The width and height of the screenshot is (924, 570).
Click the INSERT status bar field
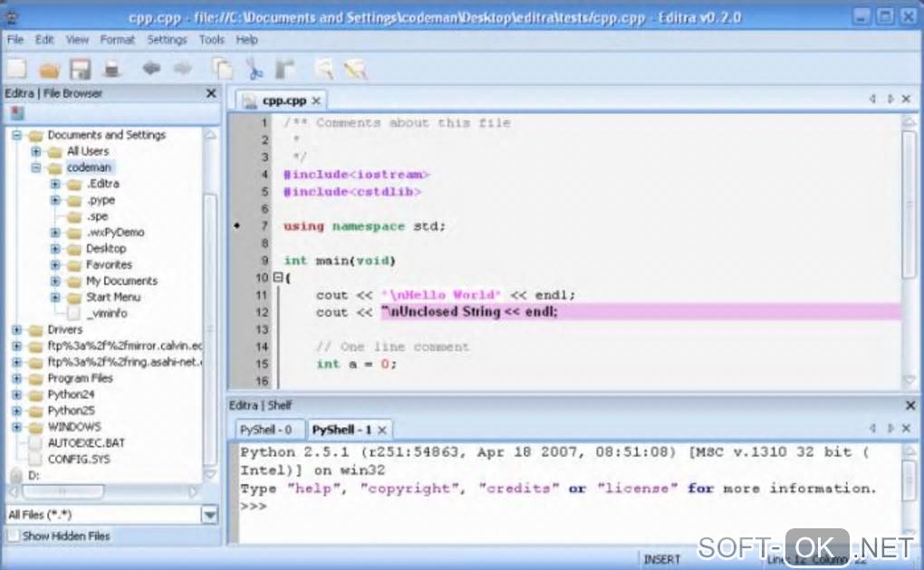pyautogui.click(x=662, y=559)
